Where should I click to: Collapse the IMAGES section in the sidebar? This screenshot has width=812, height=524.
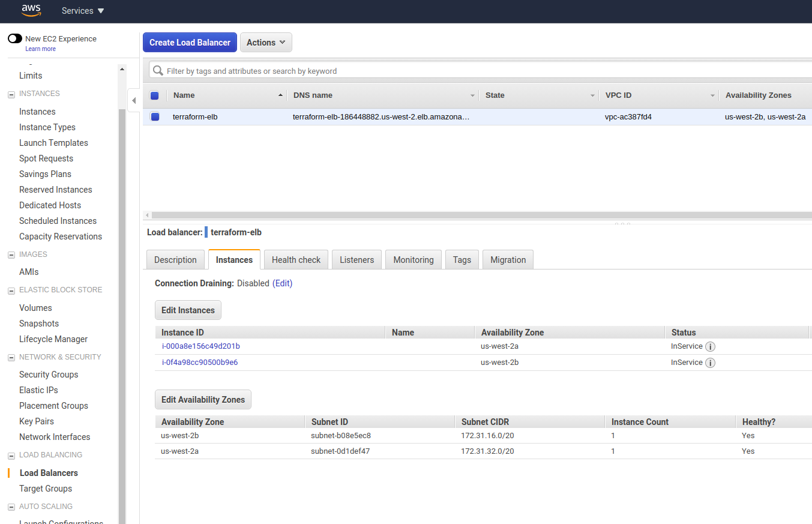point(10,254)
